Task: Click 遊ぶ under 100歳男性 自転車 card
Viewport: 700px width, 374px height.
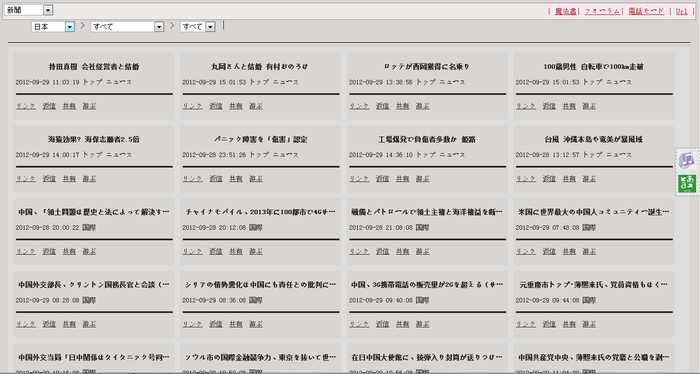Action: 589,106
